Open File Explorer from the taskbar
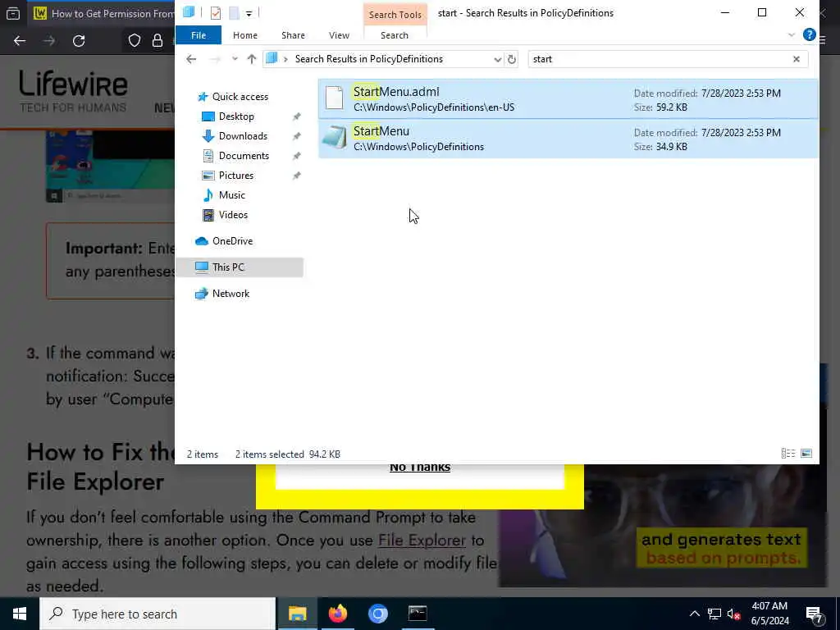 pyautogui.click(x=297, y=614)
